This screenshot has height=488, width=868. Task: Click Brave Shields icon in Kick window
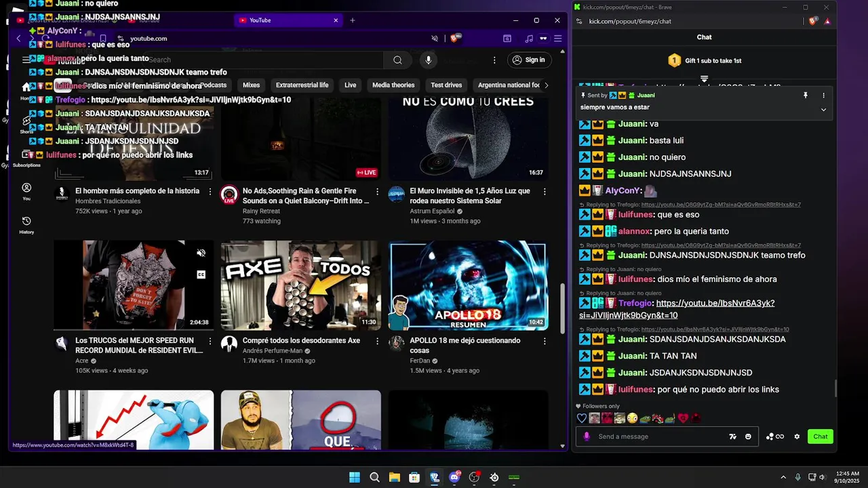(812, 21)
